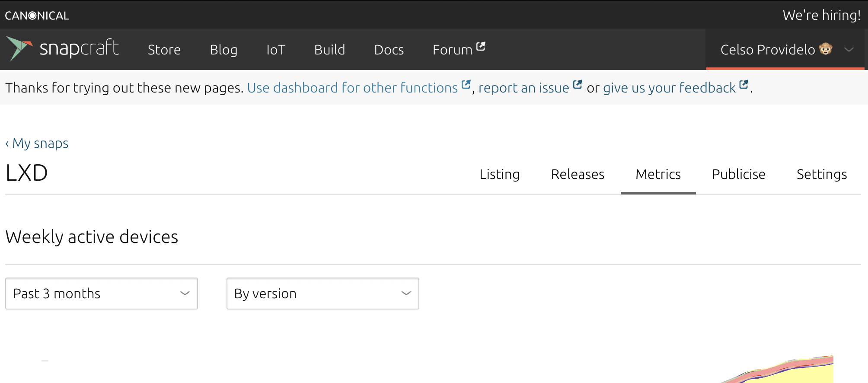Go to the Settings tab
The width and height of the screenshot is (868, 383).
(x=821, y=174)
